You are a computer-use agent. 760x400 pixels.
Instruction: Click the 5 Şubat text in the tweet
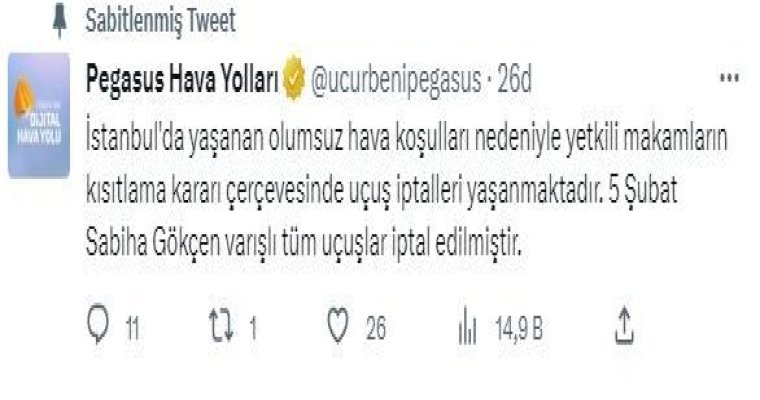point(643,192)
